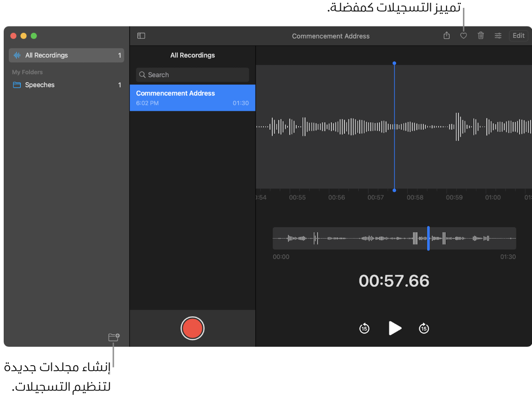Open the playback options panel
The height and width of the screenshot is (398, 532).
tap(498, 36)
